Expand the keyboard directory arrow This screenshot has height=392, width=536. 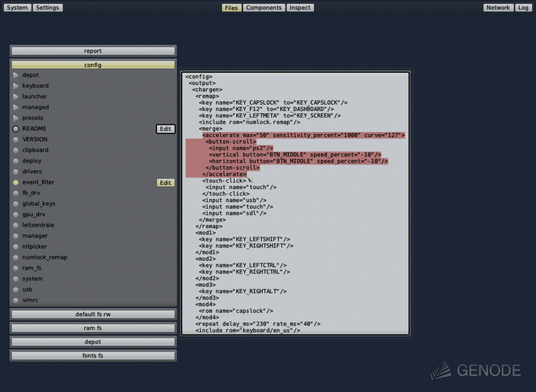click(x=15, y=86)
